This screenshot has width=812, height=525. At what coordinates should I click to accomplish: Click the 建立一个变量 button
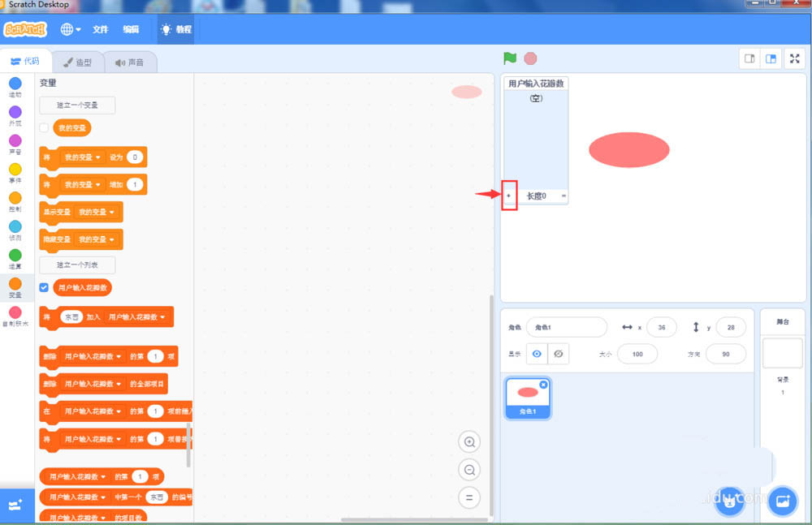[76, 105]
